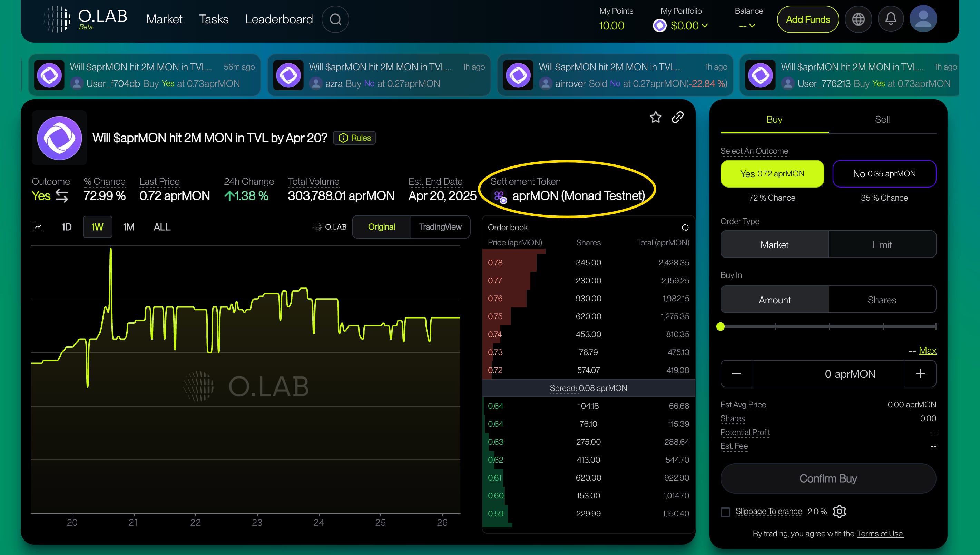Swap outcome using the arrows next to Yes
The width and height of the screenshot is (980, 555).
[x=61, y=196]
